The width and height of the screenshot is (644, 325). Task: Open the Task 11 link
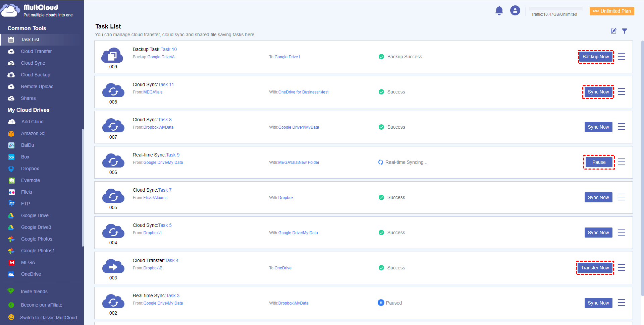click(x=166, y=84)
